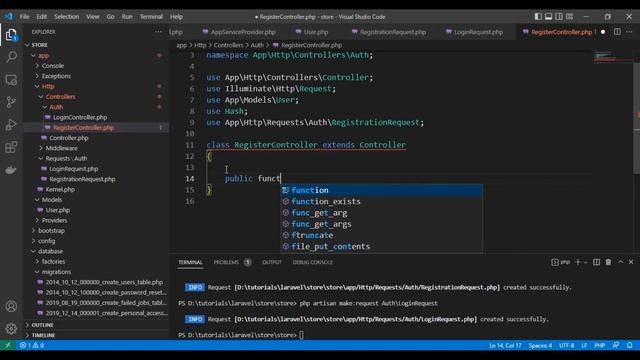Open Extensions view
The width and height of the screenshot is (640, 360).
11,147
